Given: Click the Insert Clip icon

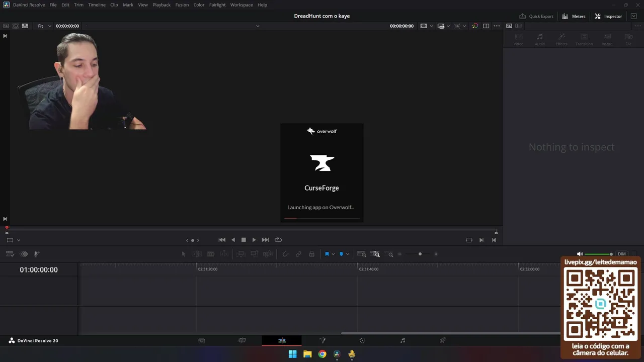Looking at the screenshot, I should pyautogui.click(x=241, y=254).
